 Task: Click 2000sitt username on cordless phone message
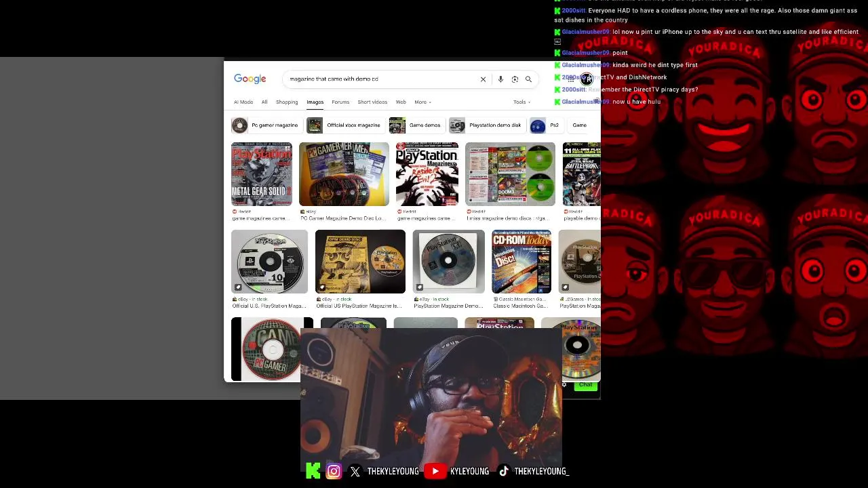[573, 11]
